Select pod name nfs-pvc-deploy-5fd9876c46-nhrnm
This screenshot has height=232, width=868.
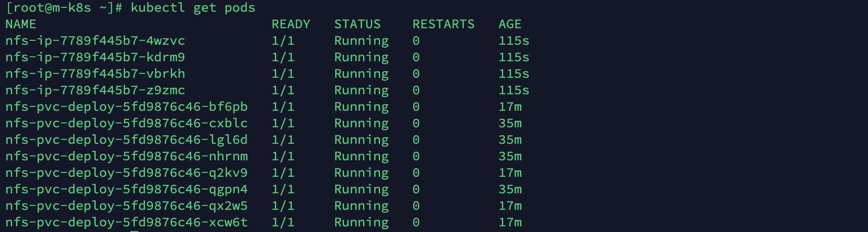(x=127, y=156)
